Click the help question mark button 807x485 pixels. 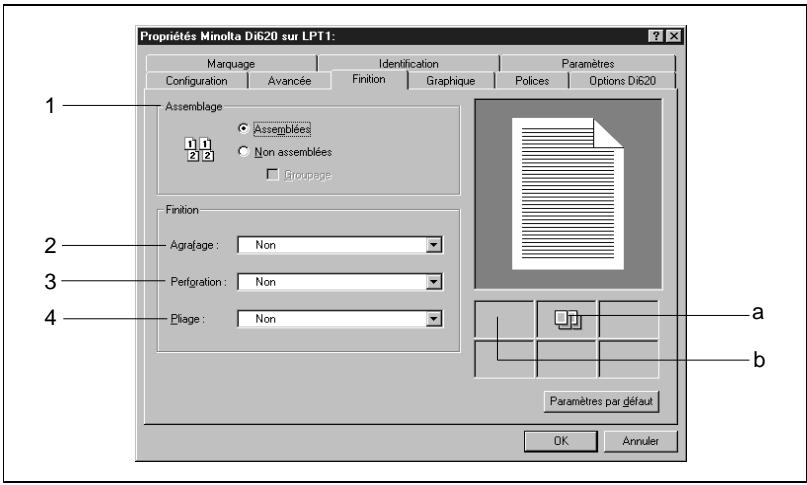(x=655, y=36)
